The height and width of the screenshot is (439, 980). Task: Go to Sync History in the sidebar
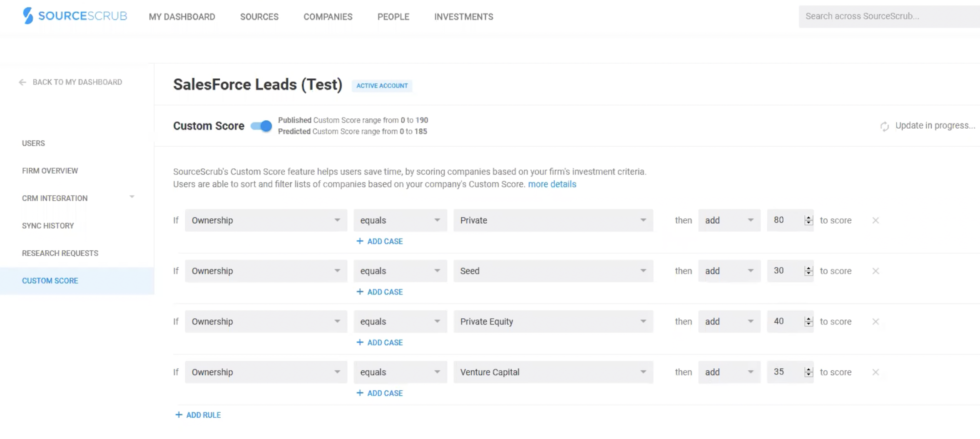tap(48, 226)
